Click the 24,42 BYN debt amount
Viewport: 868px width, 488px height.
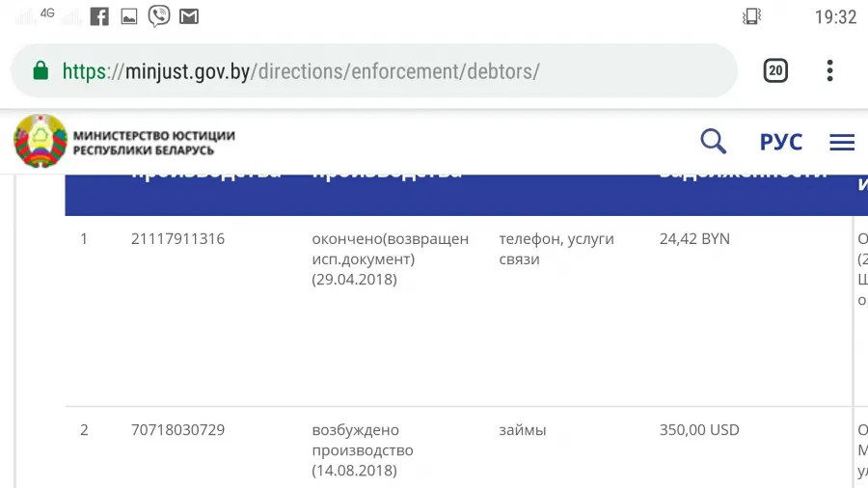[694, 239]
